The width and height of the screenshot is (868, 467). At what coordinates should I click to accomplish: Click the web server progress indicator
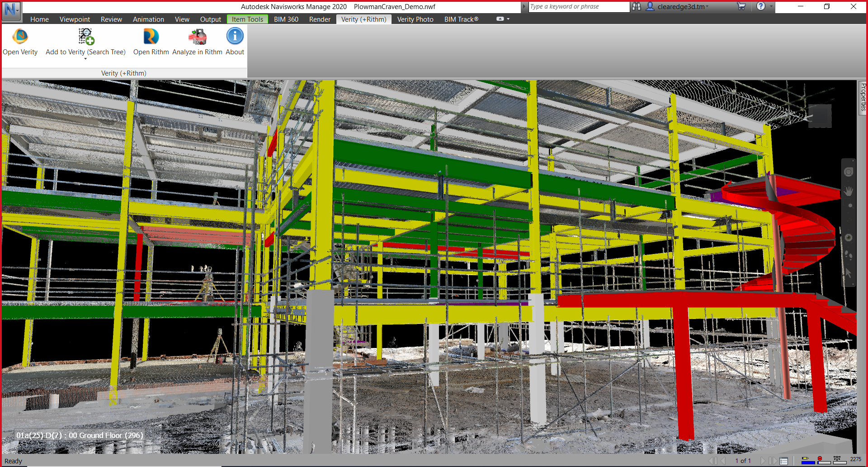point(840,460)
